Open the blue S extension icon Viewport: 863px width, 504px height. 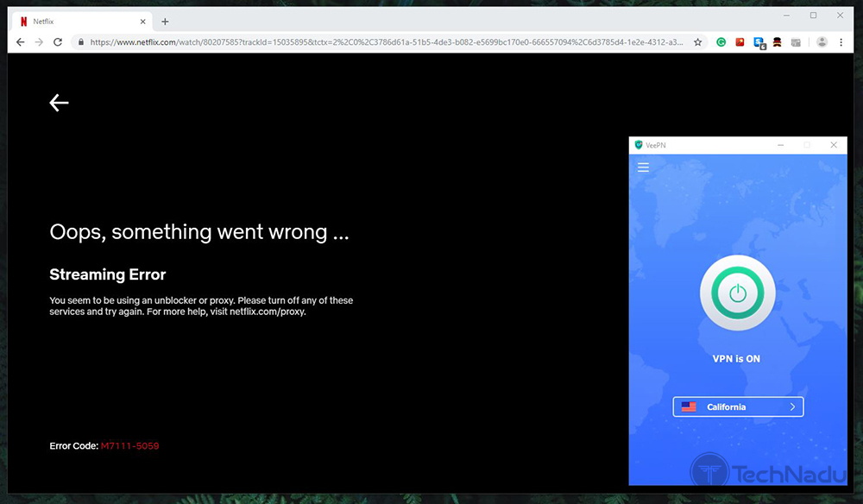[759, 42]
